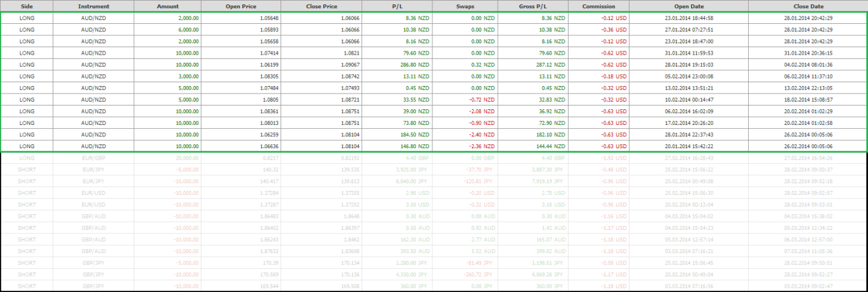Select open date 10.02.2014 00:14:47

(x=689, y=100)
